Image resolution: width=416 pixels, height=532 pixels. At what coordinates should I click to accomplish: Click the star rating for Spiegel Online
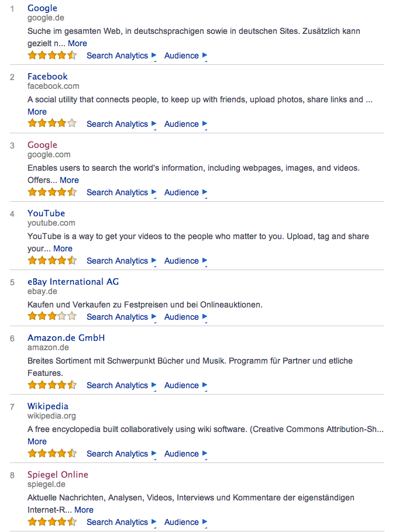[x=52, y=522]
